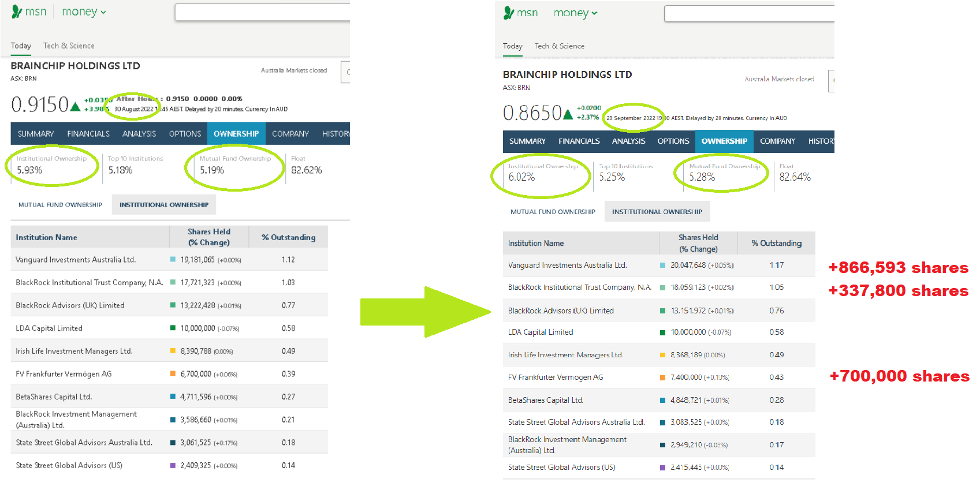Click LDA Capital Limited in left table
Viewport: 980px width, 486px height.
click(49, 328)
